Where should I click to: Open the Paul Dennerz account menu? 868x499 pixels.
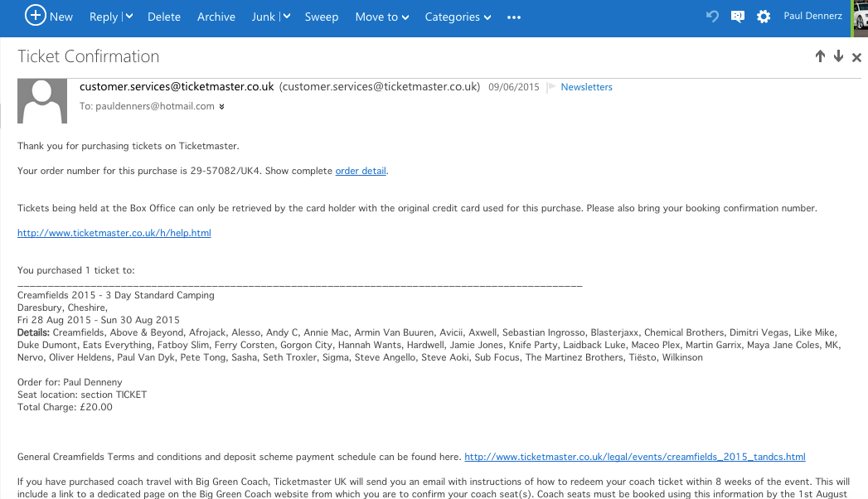[812, 16]
